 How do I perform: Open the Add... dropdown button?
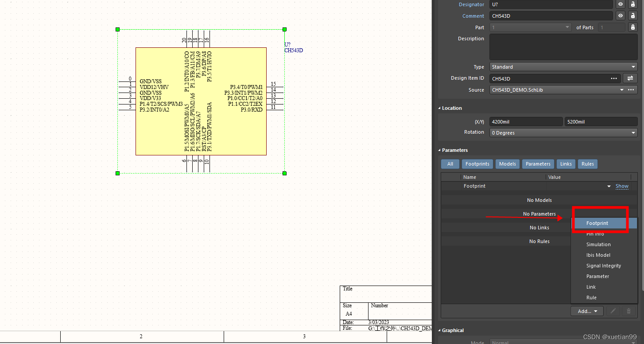[587, 311]
